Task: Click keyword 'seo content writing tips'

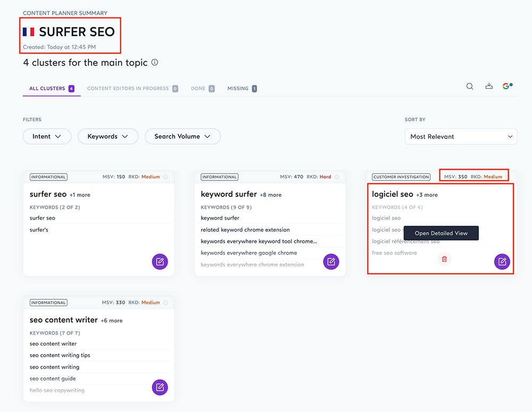Action: point(60,356)
